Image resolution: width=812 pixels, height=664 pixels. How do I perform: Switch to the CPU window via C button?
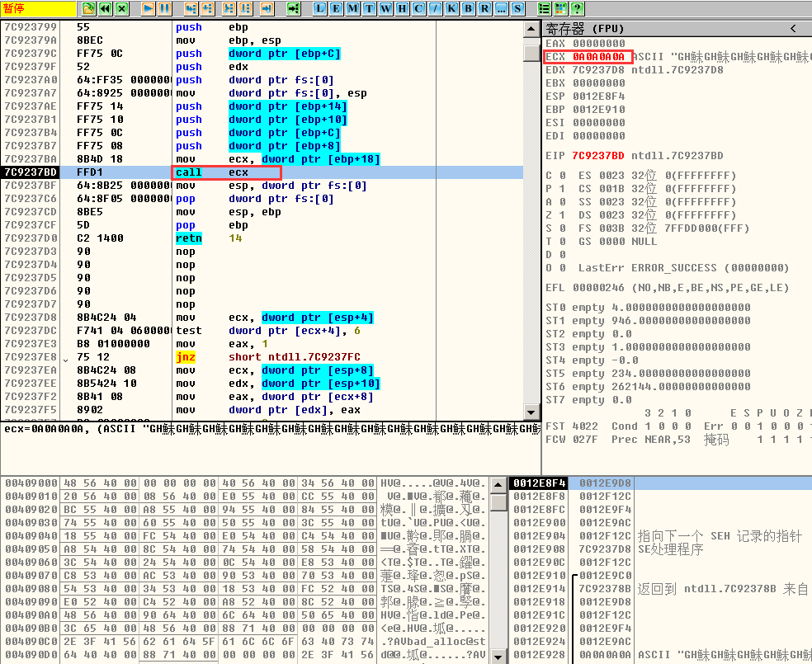419,8
